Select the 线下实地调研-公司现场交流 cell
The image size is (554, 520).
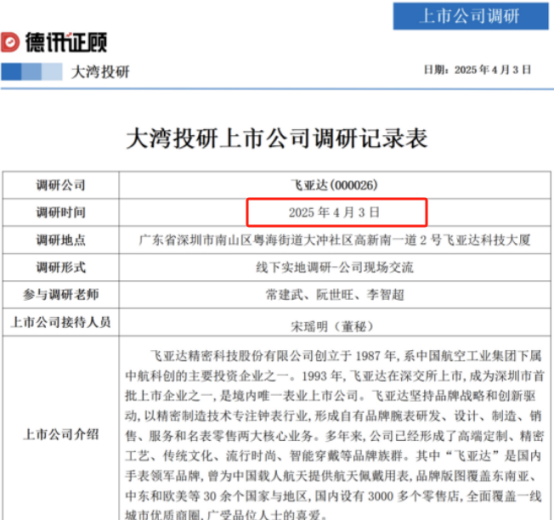coord(334,267)
